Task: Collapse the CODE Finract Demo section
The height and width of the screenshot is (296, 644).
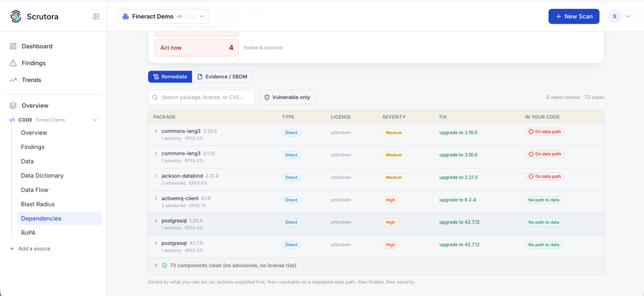Action: coord(95,120)
